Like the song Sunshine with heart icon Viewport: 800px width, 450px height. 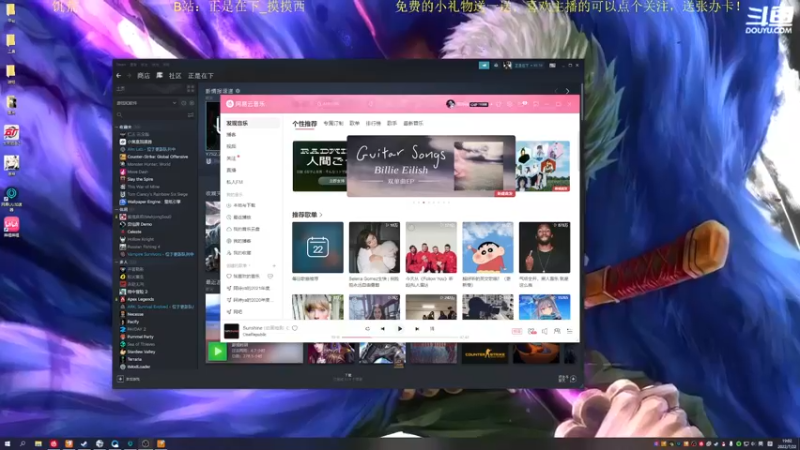[x=295, y=328]
